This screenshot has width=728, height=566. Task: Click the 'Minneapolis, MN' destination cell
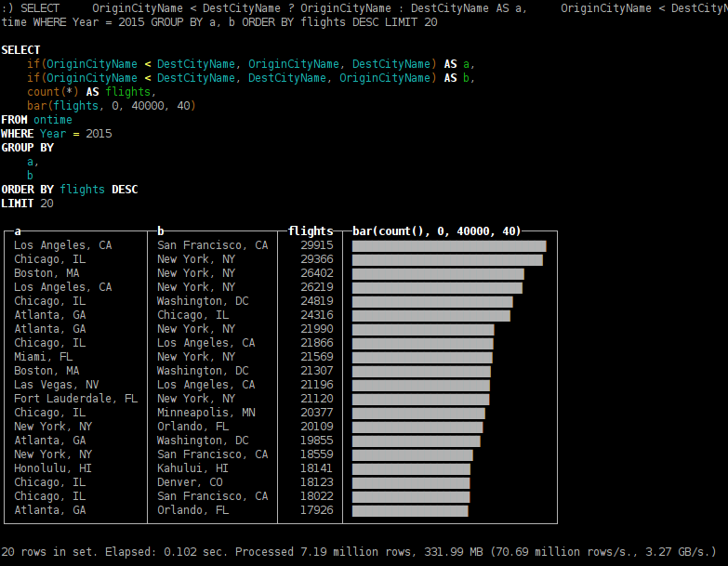[205, 413]
